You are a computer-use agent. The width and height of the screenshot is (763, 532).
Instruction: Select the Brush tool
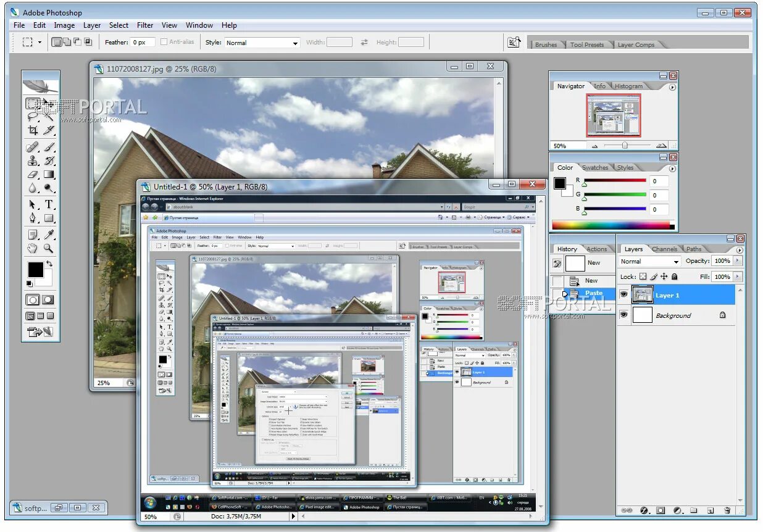[49, 148]
